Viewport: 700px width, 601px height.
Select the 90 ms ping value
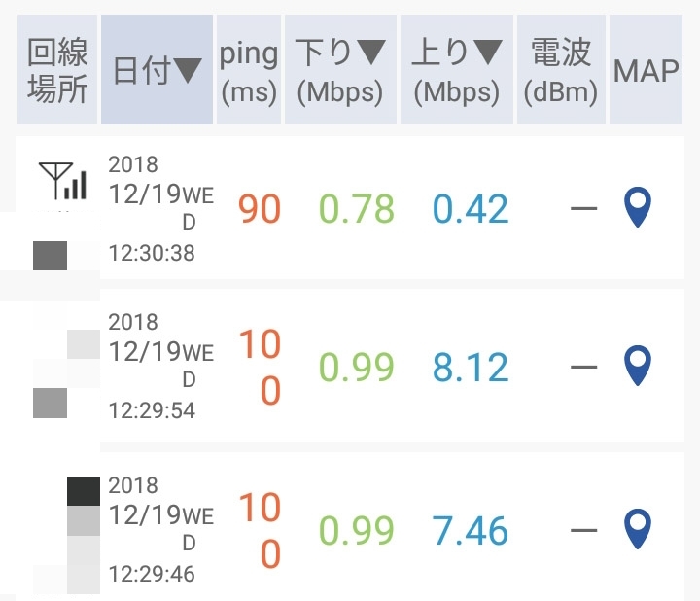260,209
